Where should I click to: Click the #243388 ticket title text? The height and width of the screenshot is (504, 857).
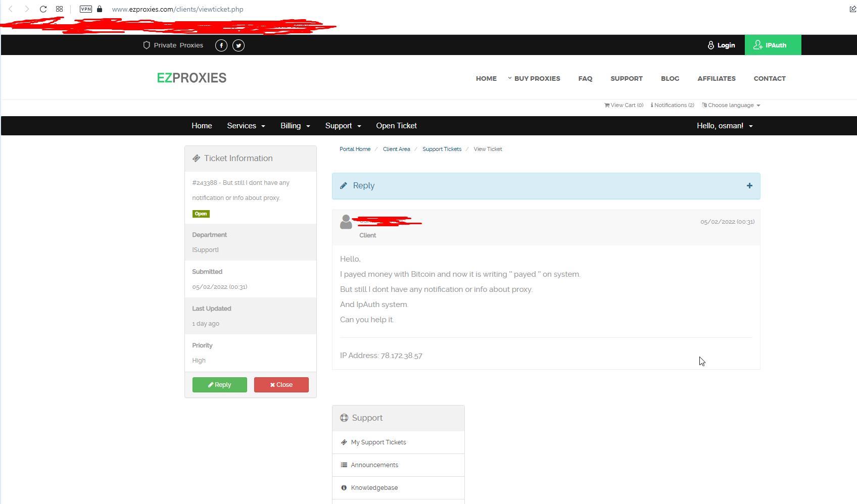tap(241, 190)
